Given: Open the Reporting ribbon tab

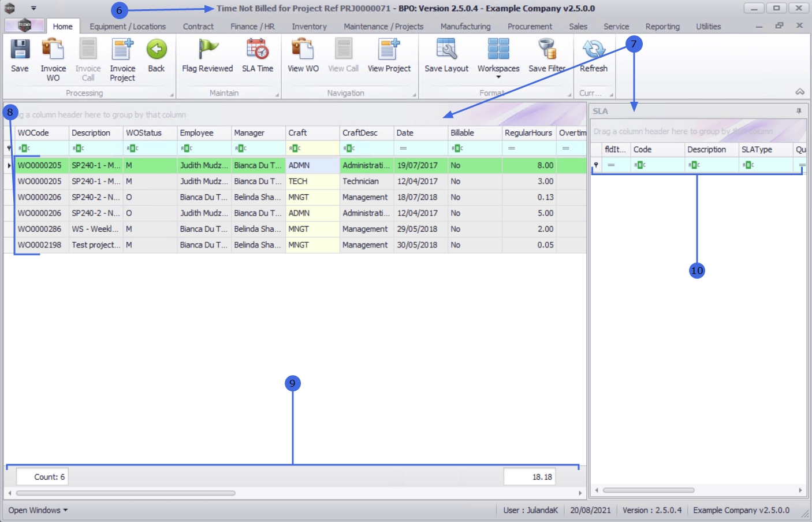Looking at the screenshot, I should (662, 27).
